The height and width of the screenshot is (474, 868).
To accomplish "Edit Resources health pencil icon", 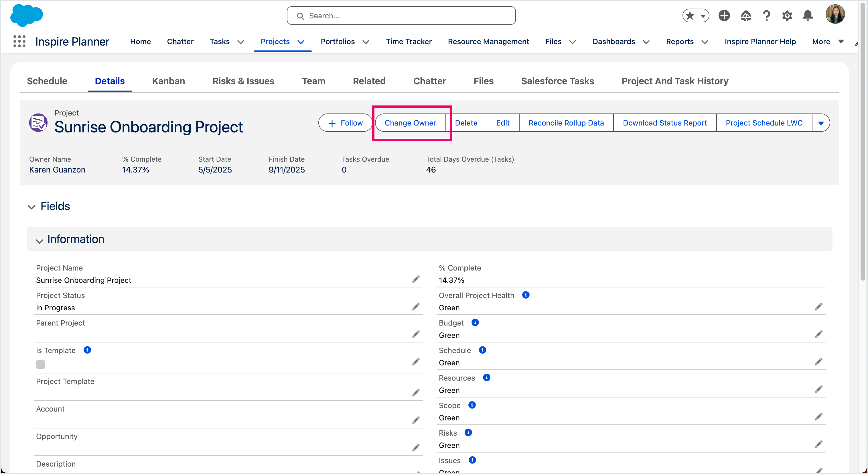I will click(819, 389).
